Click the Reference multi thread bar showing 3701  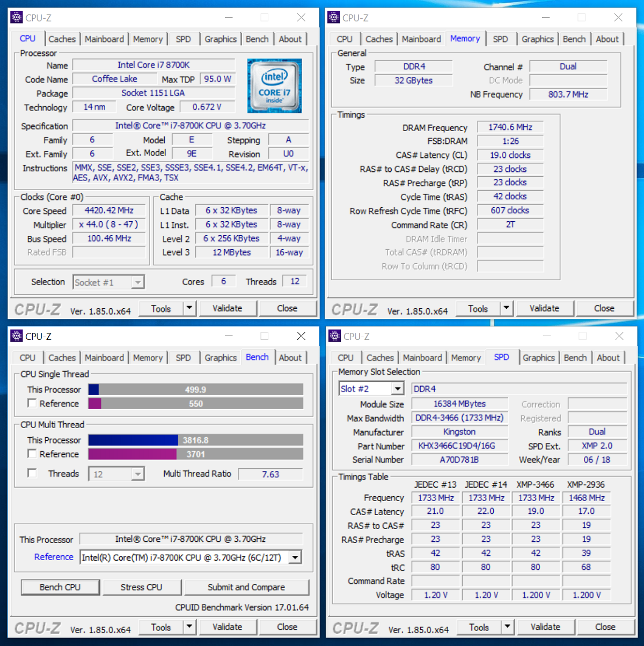coord(196,454)
